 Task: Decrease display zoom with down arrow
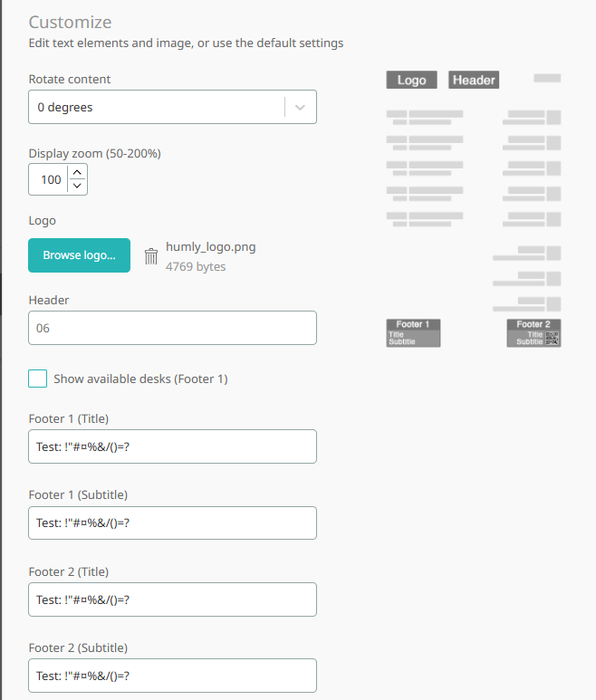(x=77, y=186)
